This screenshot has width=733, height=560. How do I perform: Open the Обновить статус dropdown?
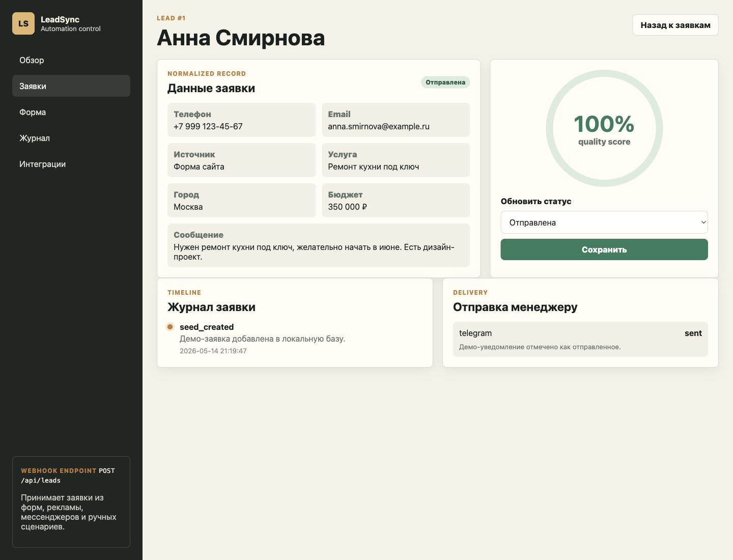click(x=604, y=222)
